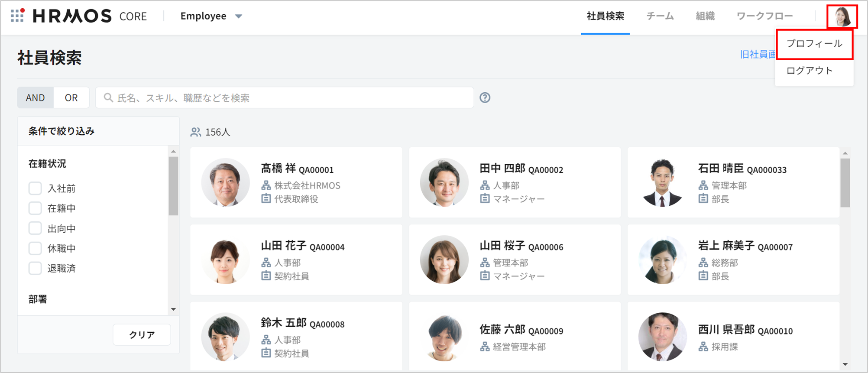868x373 pixels.
Task: Click the position icon next to 代表取締役
Action: tap(266, 199)
